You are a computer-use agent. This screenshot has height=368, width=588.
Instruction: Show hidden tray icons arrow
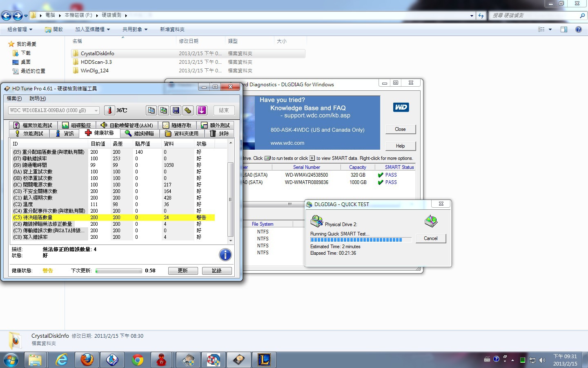[x=512, y=360]
